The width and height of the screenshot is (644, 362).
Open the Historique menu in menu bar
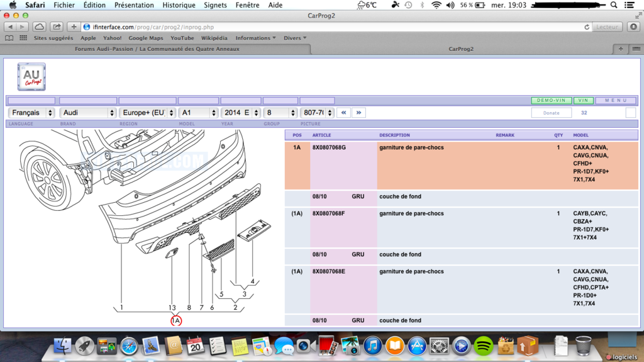click(179, 5)
